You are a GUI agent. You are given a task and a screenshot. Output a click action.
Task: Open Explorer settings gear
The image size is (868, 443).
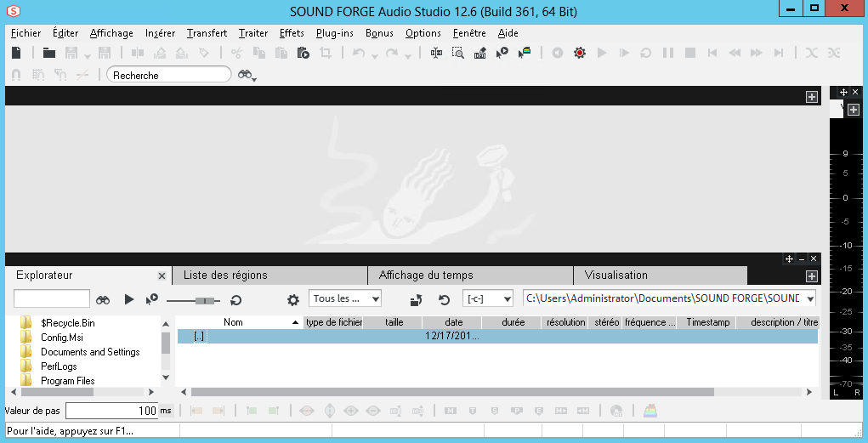tap(292, 300)
